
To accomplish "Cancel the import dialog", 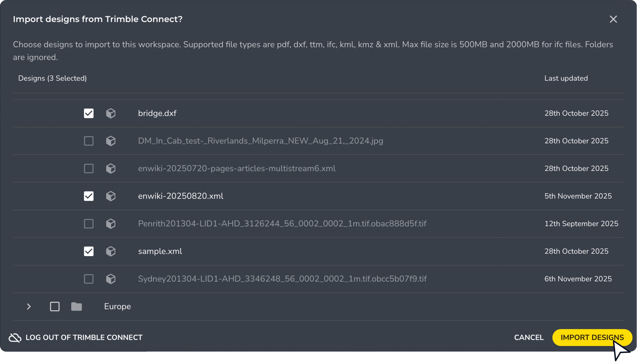I will (529, 338).
